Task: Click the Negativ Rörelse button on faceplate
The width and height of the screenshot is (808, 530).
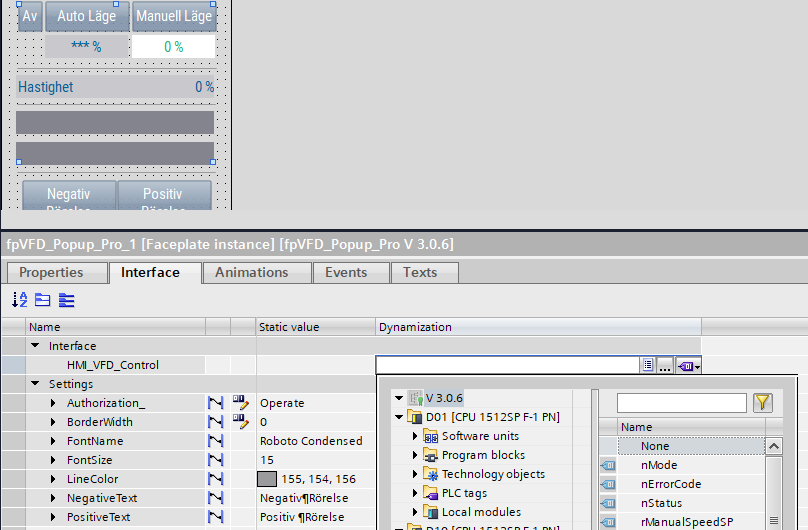Action: (69, 196)
